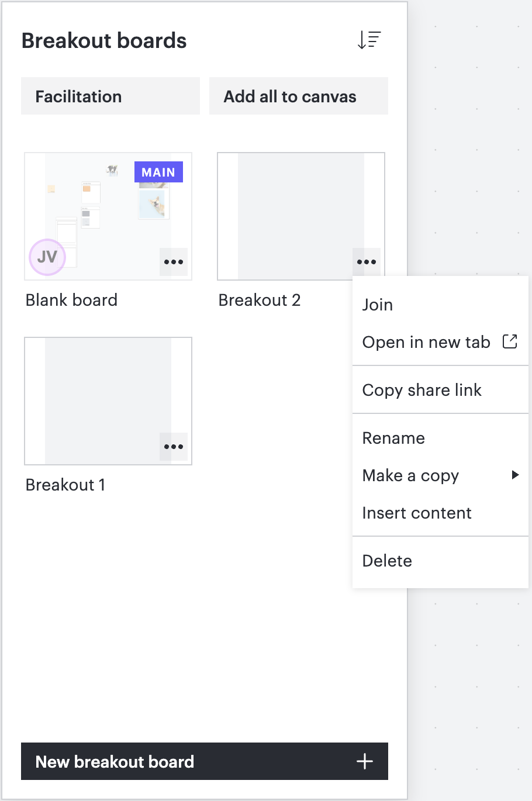Open the Breakout 1 board thumbnail
Screen dimensions: 532x801
pyautogui.click(x=108, y=401)
